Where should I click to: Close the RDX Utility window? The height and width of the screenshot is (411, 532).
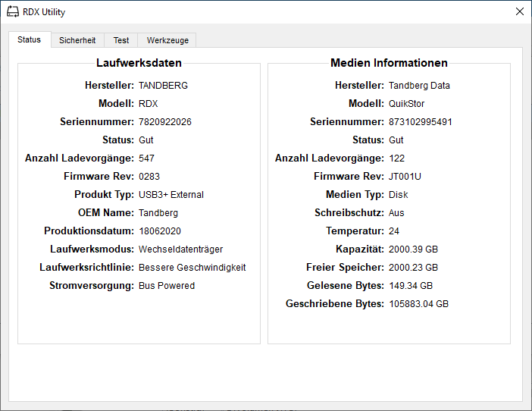point(519,11)
